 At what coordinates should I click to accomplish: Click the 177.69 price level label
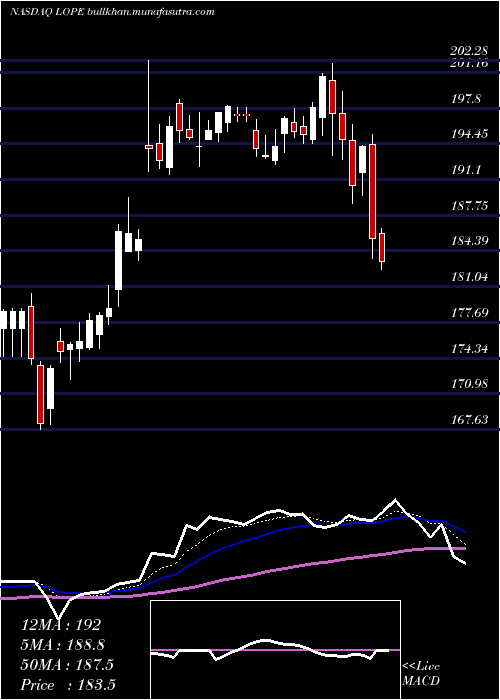pos(471,312)
